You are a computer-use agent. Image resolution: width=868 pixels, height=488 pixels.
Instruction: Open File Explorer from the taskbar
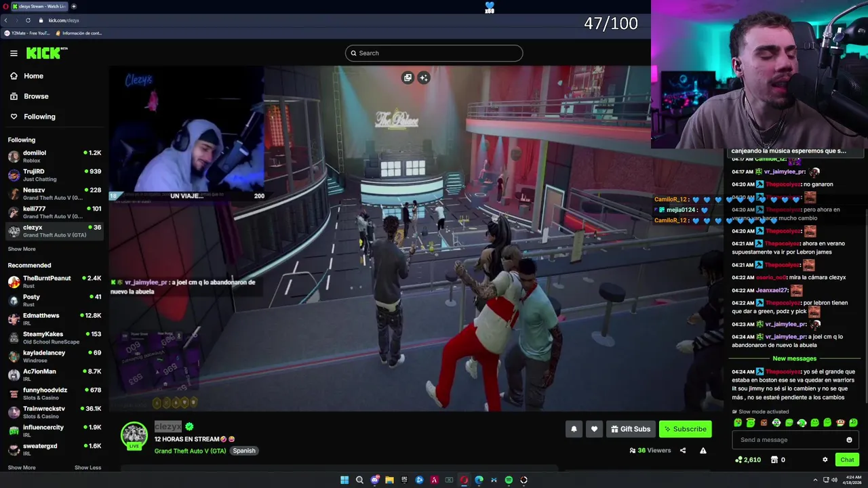[x=389, y=480]
